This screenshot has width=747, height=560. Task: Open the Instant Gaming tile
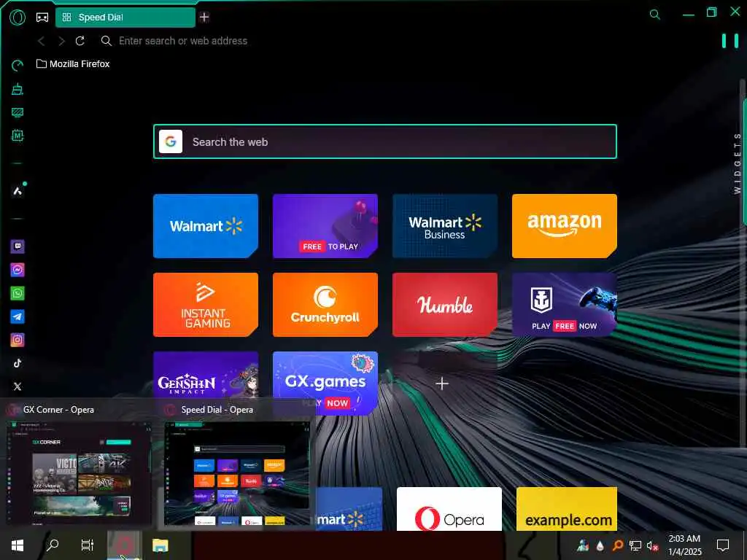(x=206, y=305)
